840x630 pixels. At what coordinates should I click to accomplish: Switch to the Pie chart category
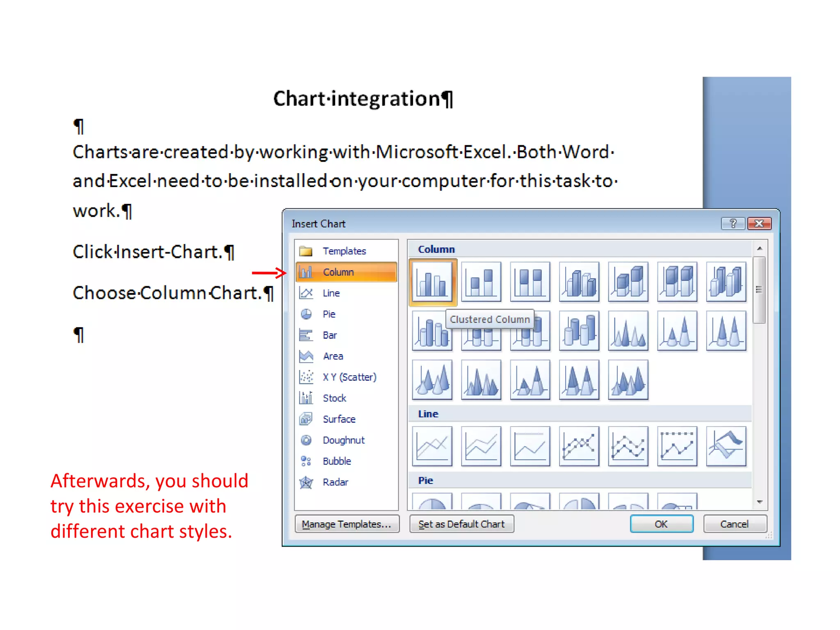click(329, 314)
